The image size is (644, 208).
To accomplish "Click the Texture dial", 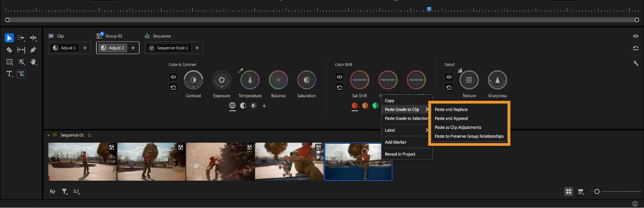I will [x=469, y=80].
